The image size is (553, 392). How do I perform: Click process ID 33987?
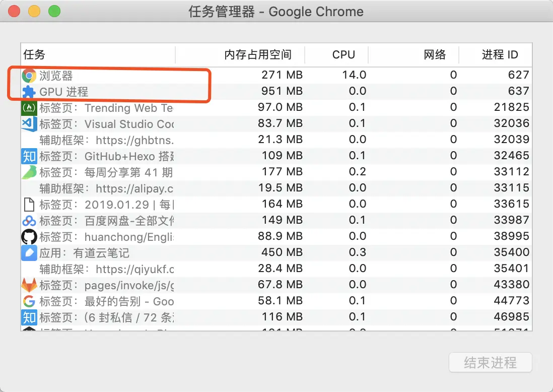pyautogui.click(x=511, y=220)
